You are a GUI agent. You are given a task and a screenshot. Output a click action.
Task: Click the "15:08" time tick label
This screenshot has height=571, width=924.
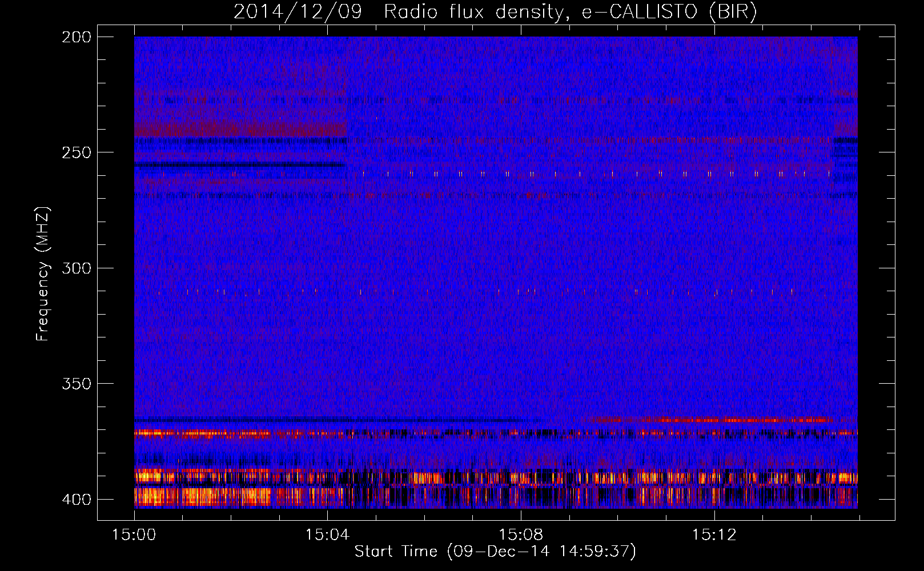521,535
